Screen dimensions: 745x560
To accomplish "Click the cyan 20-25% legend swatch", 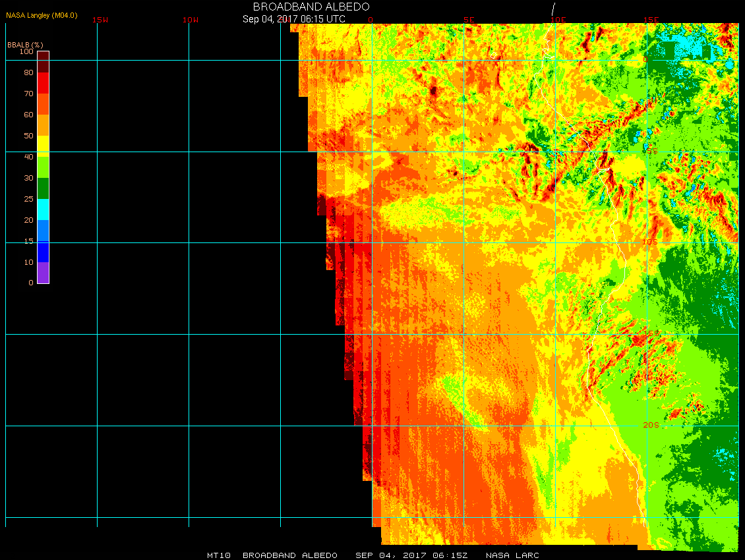I will click(x=43, y=210).
